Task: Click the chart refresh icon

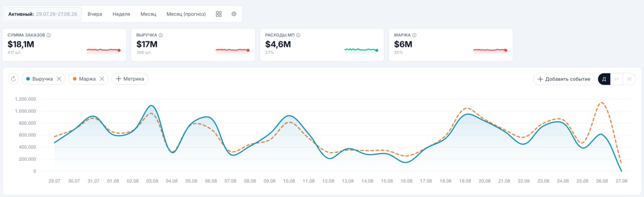Action: click(14, 79)
